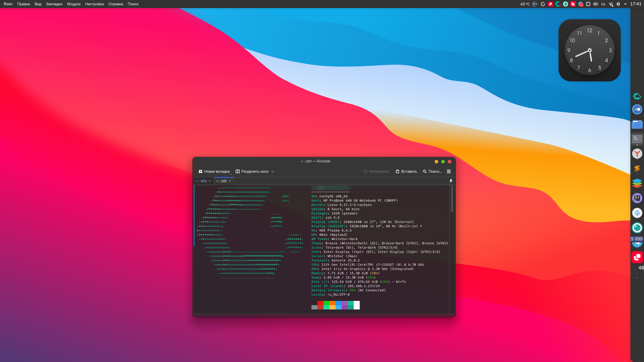
Task: Open Telegram icon with 9 999 badge
Action: coord(637,242)
